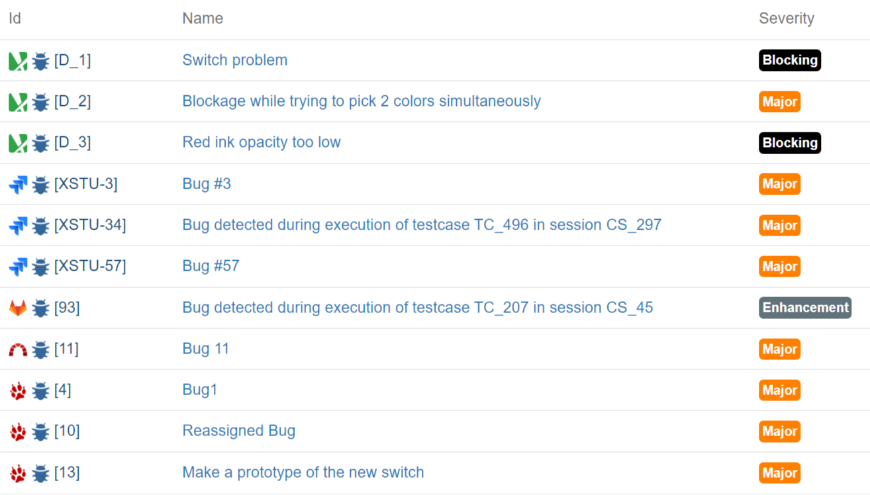Open "Red ink opacity too low" defect
The image size is (870, 495).
click(x=261, y=142)
